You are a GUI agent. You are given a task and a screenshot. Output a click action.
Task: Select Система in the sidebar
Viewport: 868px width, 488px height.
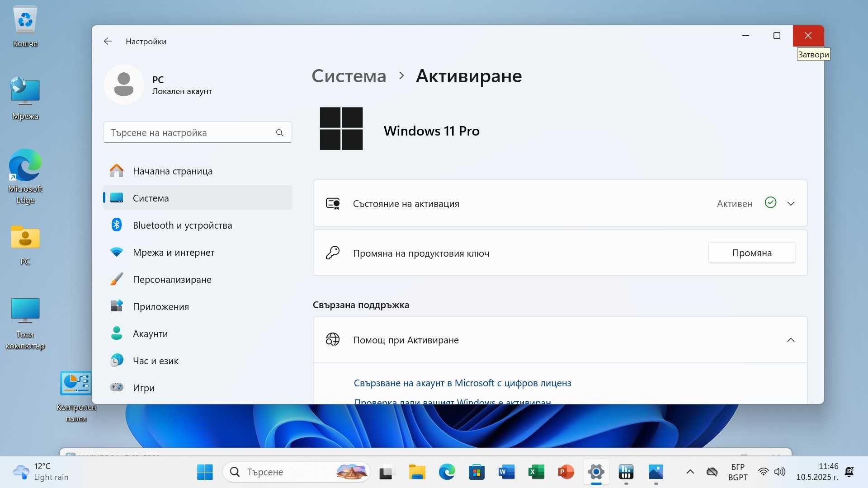tap(198, 198)
